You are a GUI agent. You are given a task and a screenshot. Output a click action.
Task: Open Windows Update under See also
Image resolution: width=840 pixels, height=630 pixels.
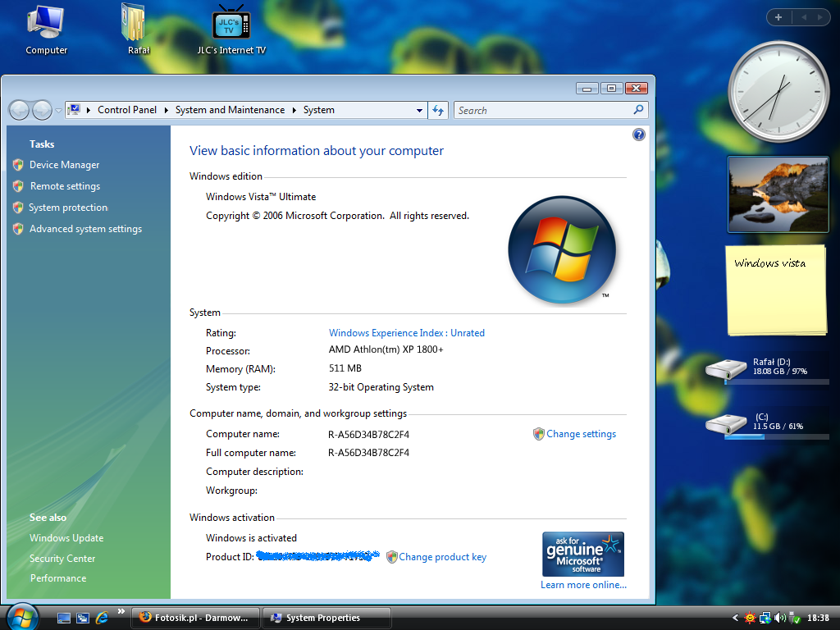(66, 538)
